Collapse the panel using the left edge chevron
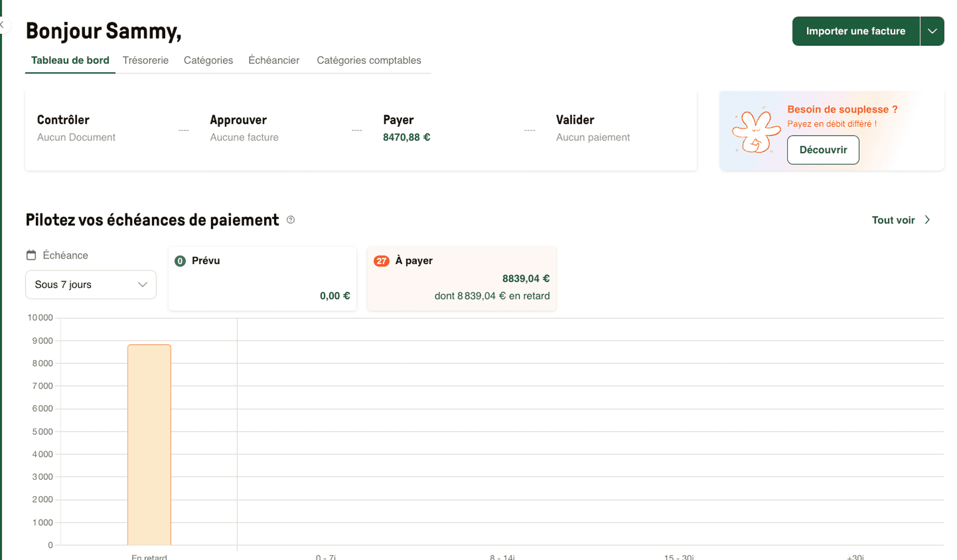 [x=2, y=25]
